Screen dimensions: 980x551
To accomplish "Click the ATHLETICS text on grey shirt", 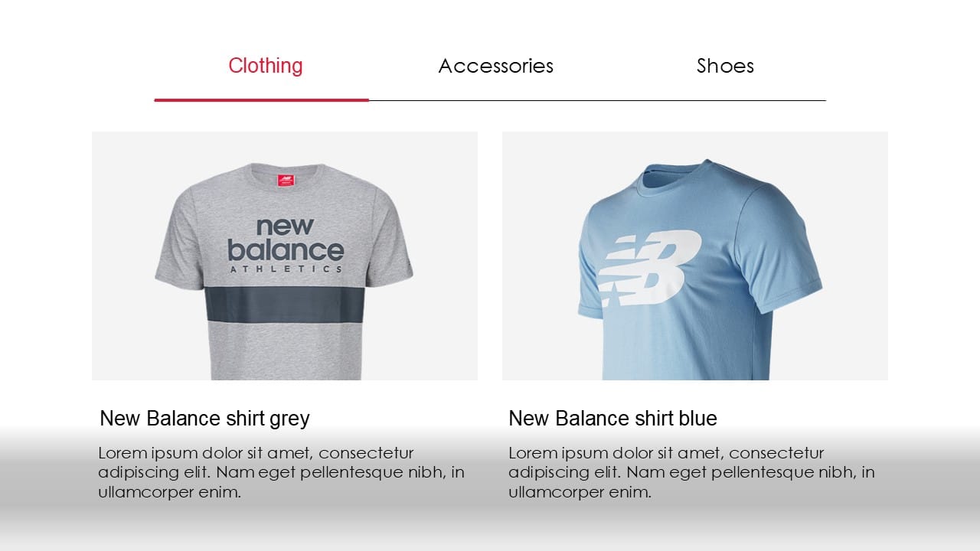I will pos(285,269).
